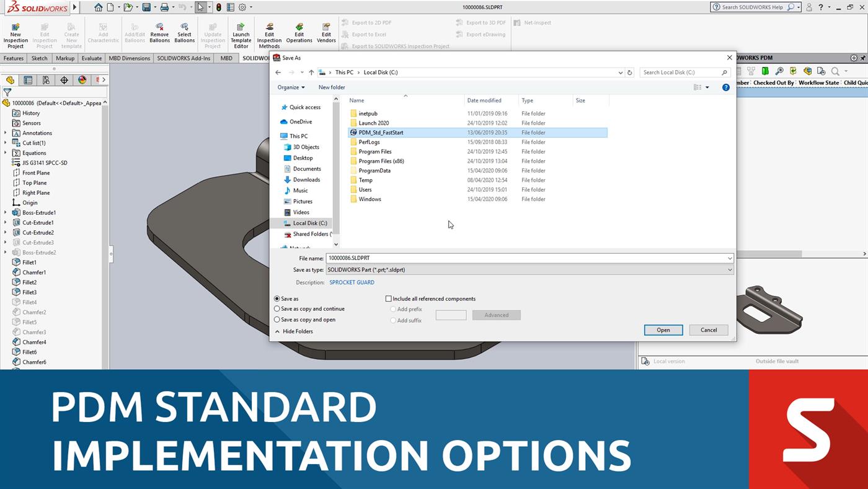Click inside the File name field
This screenshot has width=868, height=489.
pos(496,258)
